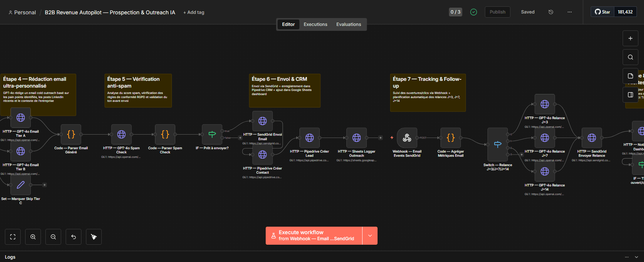Select the HTTP SendGrid Envoi Email node
Image resolution: width=644 pixels, height=262 pixels.
point(263,121)
